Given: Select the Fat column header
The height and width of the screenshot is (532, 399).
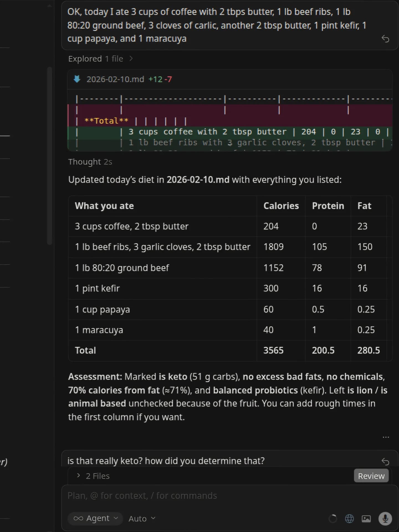Looking at the screenshot, I should tap(364, 206).
